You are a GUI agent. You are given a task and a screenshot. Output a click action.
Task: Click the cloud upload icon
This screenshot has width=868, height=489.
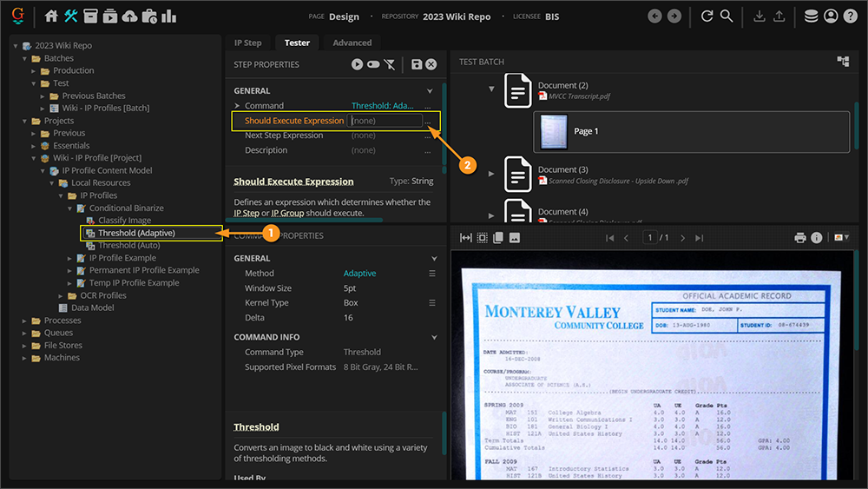click(x=129, y=16)
